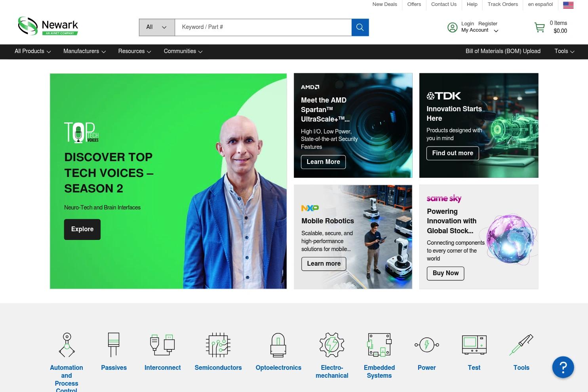Image resolution: width=588 pixels, height=392 pixels.
Task: Click the "Innovation Starts Here" heading
Action: [x=454, y=114]
